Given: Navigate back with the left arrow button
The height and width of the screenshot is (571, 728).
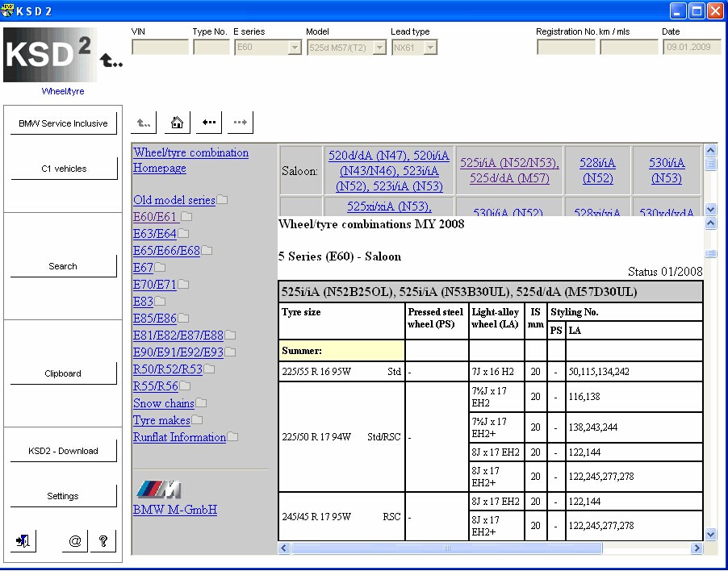Looking at the screenshot, I should pyautogui.click(x=209, y=123).
